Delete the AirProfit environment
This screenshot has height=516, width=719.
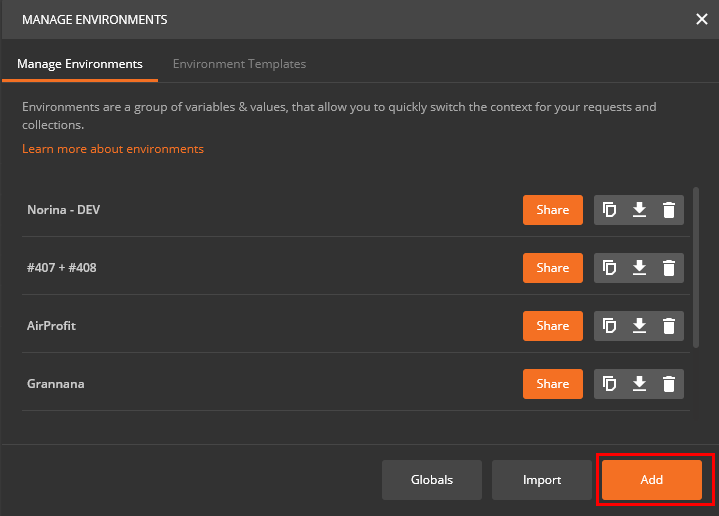(x=669, y=326)
